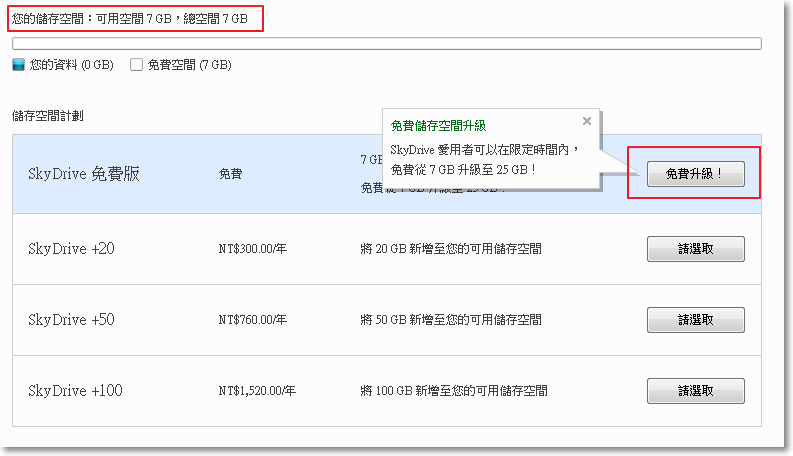The width and height of the screenshot is (793, 456).
Task: Click the 儲存空間計劃 heading
Action: pyautogui.click(x=48, y=116)
